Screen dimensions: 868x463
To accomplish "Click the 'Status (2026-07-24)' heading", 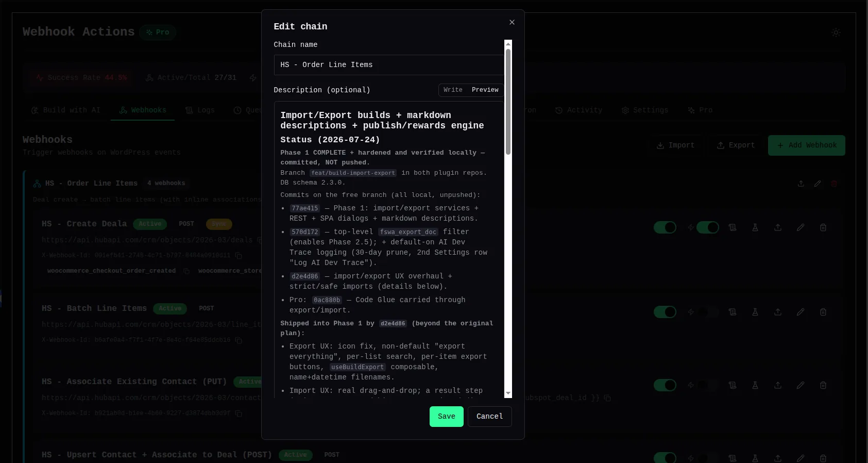I will (x=330, y=140).
